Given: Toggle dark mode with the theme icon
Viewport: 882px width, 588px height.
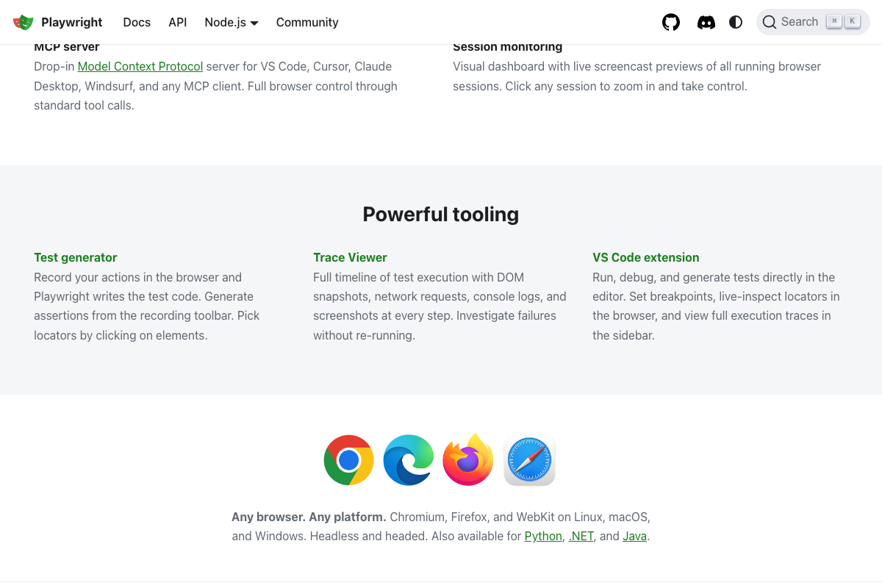Looking at the screenshot, I should coord(736,22).
